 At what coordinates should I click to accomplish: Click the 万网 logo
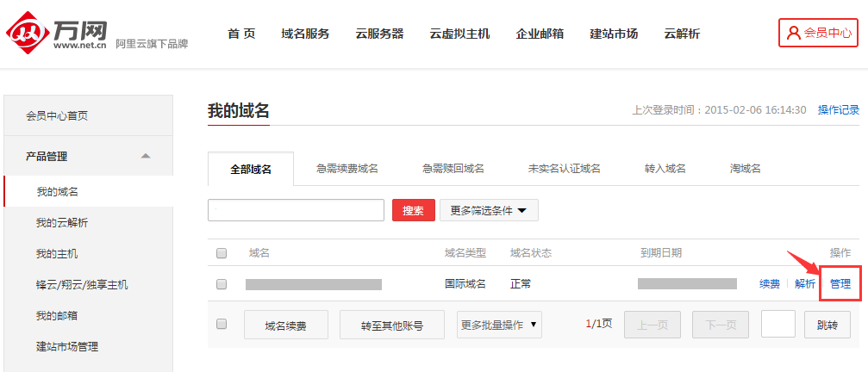[x=59, y=34]
